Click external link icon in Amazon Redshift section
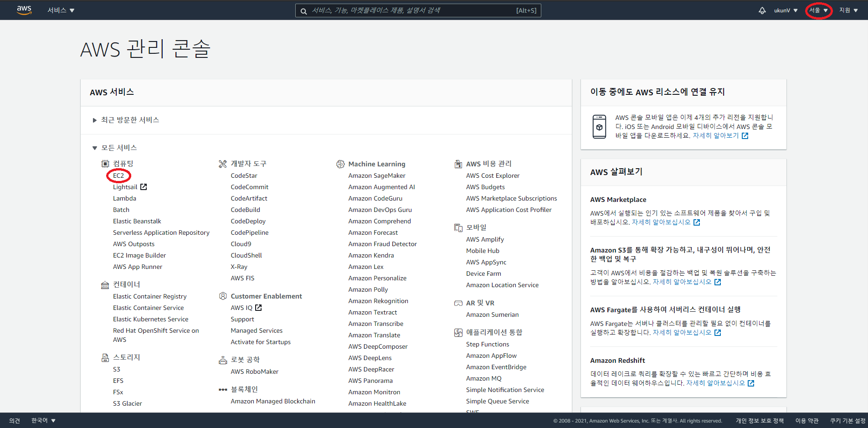 pos(751,383)
